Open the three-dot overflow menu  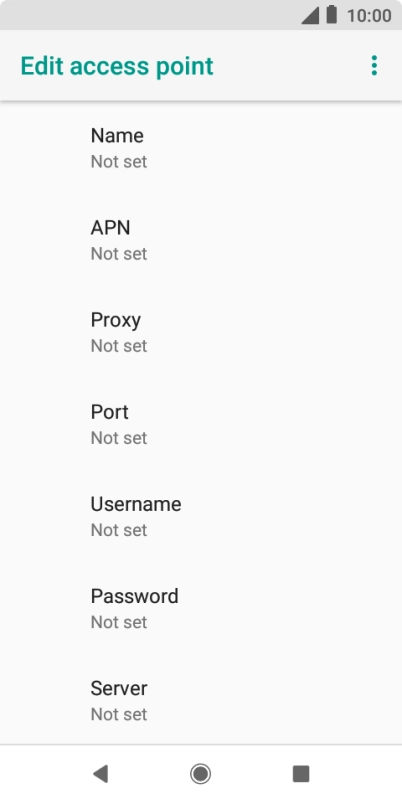(374, 66)
